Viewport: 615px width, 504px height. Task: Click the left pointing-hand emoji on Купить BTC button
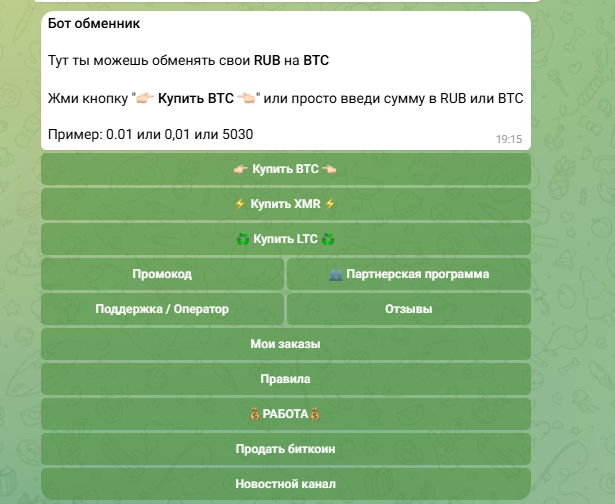(x=240, y=169)
